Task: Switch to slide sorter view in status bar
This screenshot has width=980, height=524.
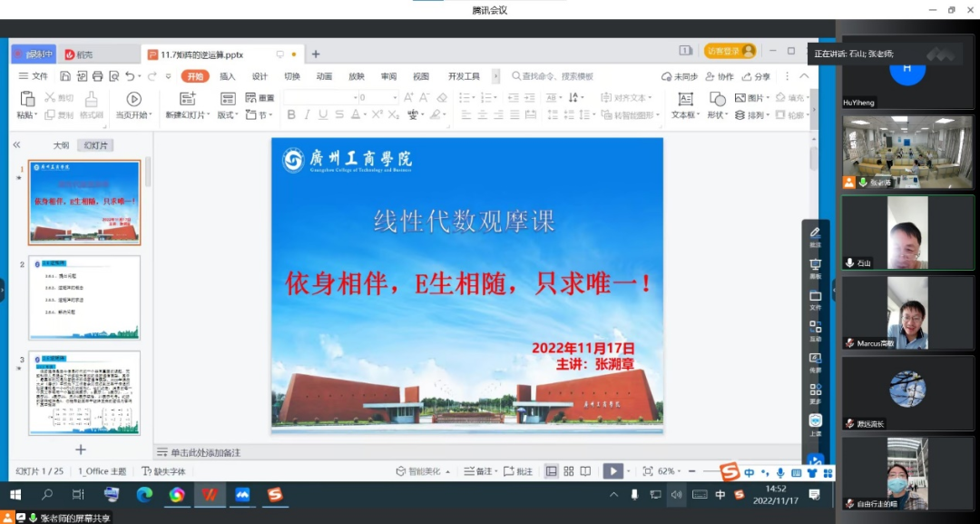Action: [569, 471]
